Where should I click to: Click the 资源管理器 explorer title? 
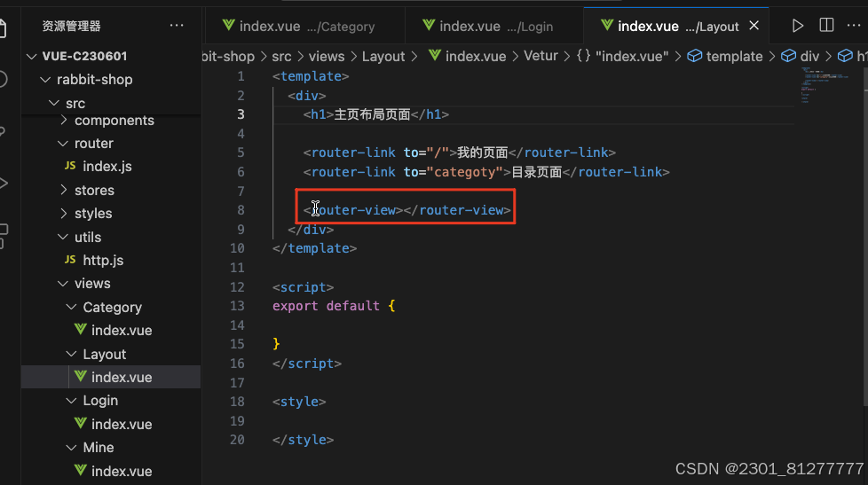(71, 26)
